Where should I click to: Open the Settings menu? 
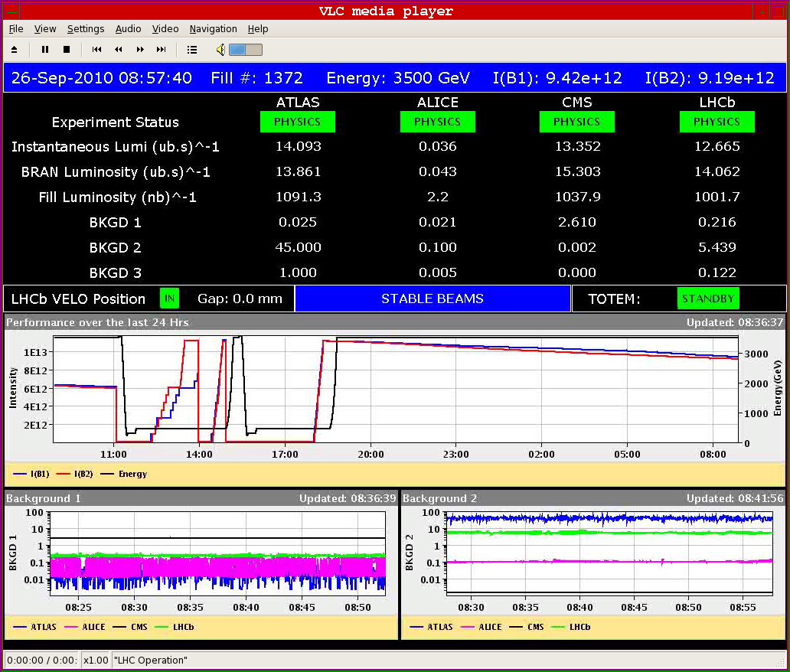(x=86, y=29)
